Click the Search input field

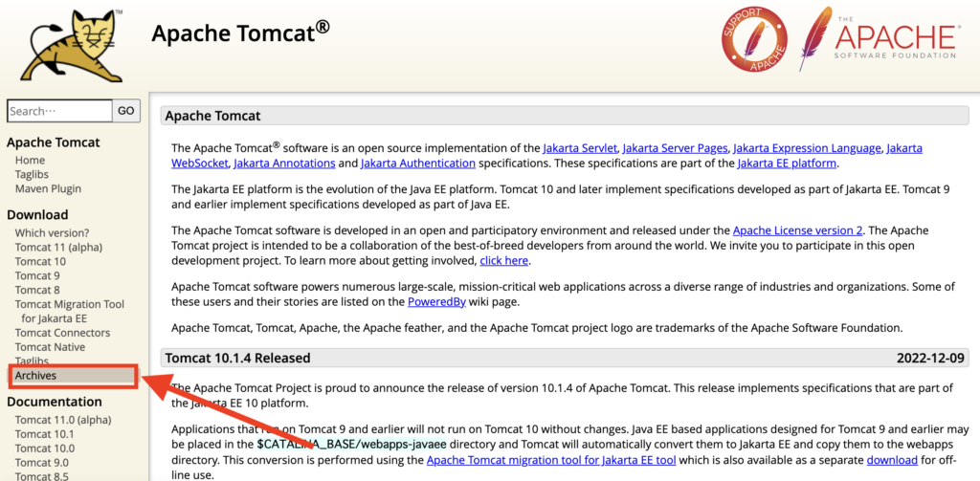point(59,111)
